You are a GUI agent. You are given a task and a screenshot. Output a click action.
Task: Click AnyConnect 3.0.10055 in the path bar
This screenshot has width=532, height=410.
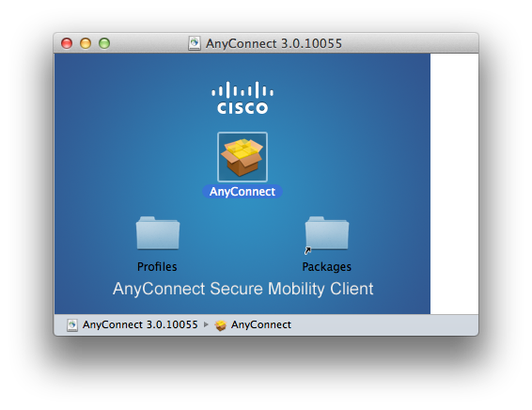pyautogui.click(x=140, y=324)
